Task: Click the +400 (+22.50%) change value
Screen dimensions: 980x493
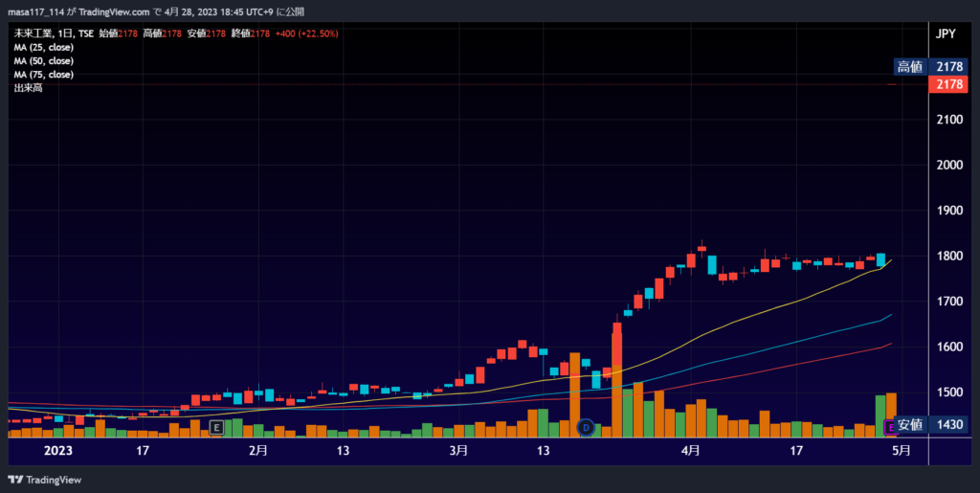Action: 306,34
